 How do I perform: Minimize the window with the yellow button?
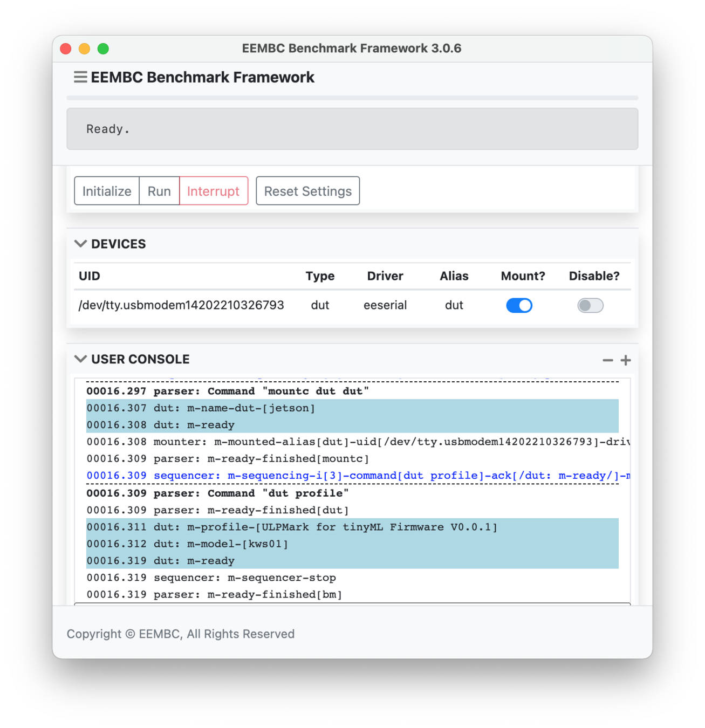pos(84,49)
